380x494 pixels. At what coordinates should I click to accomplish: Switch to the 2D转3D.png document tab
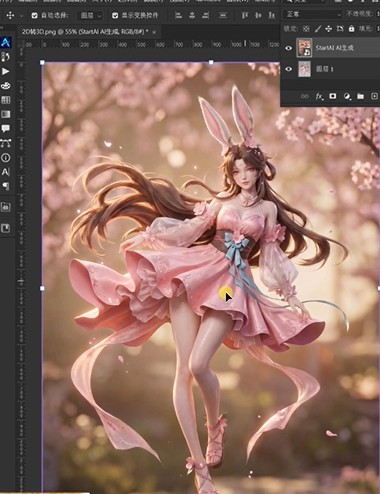85,32
